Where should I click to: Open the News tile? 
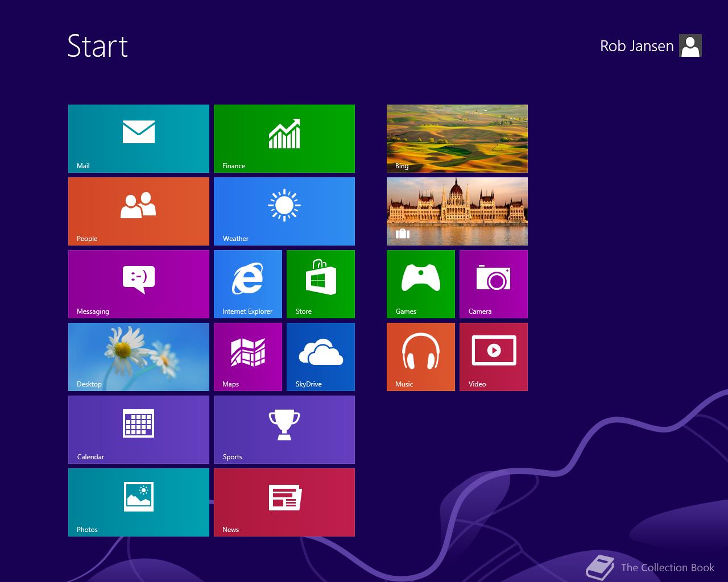coord(284,502)
